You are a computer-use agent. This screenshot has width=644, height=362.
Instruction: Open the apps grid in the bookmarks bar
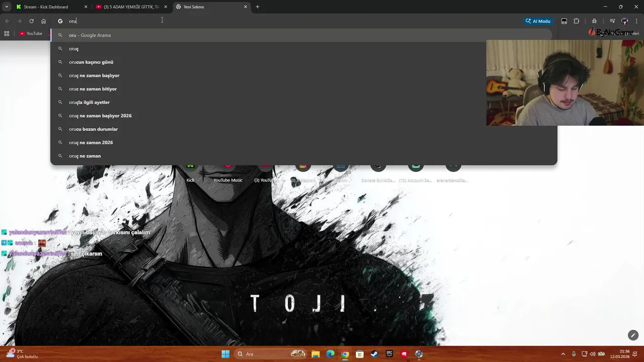click(7, 34)
